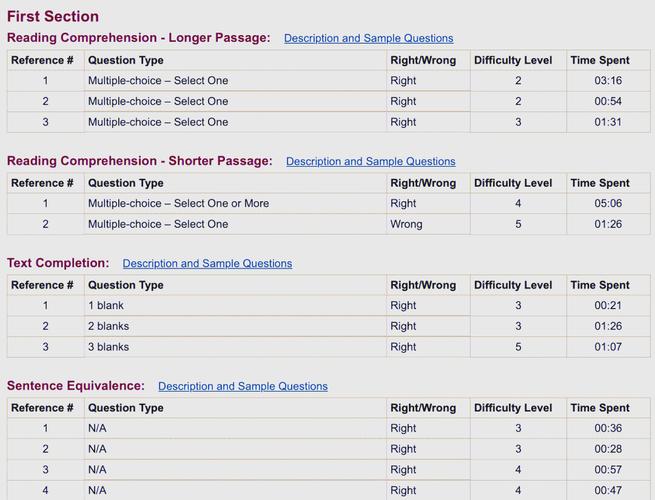This screenshot has width=655, height=500.
Task: Select the '3 blanks' question type cell
Action: 108,347
